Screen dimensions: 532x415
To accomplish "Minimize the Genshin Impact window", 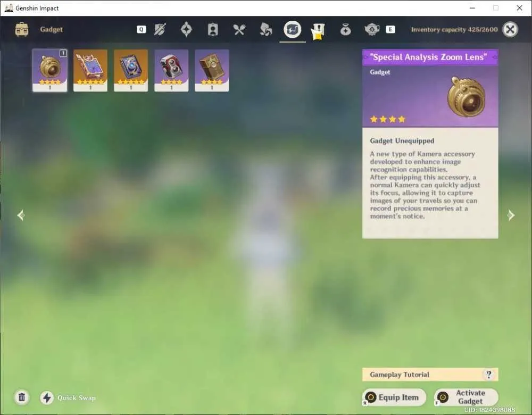I will [x=472, y=8].
